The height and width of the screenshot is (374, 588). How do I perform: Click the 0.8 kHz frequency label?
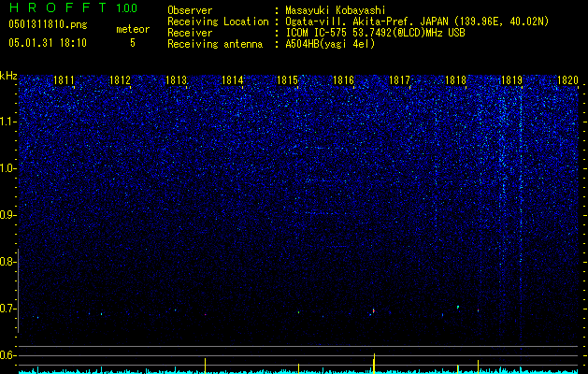click(8, 262)
